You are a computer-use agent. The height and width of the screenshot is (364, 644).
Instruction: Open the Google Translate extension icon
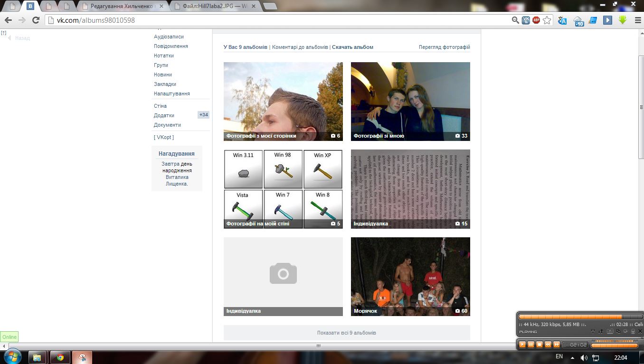(x=562, y=20)
